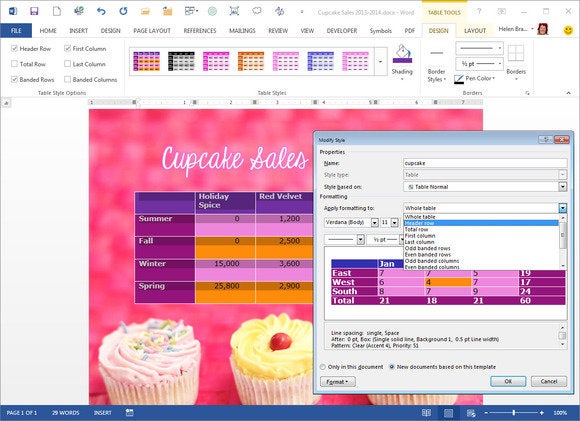The height and width of the screenshot is (421, 580).
Task: Open the Format button menu
Action: [x=337, y=382]
